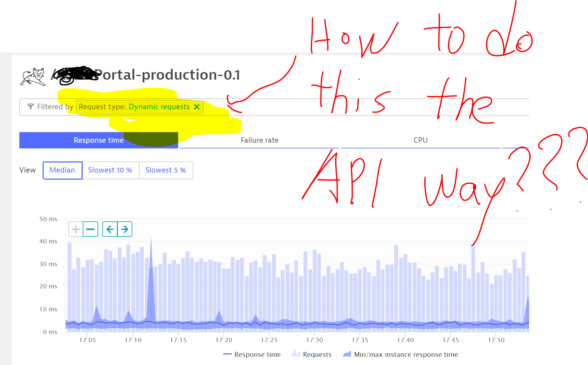588x365 pixels.
Task: Open the CPU tab
Action: point(420,140)
